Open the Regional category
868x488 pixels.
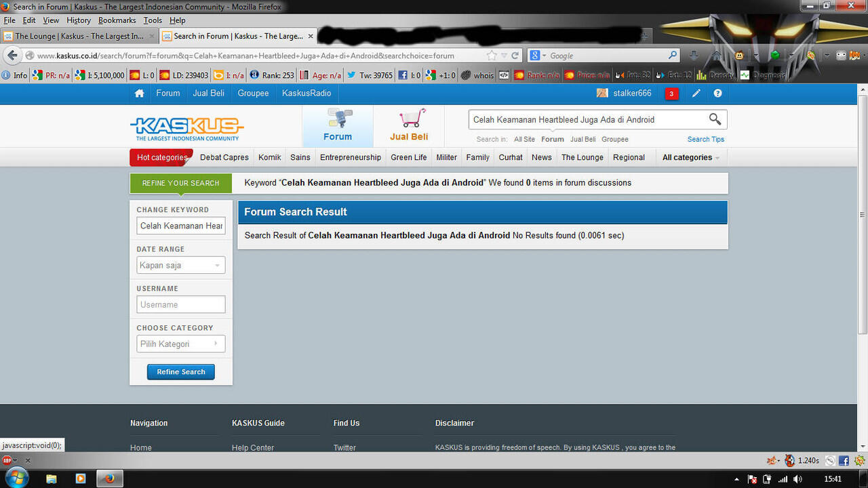[x=629, y=157]
